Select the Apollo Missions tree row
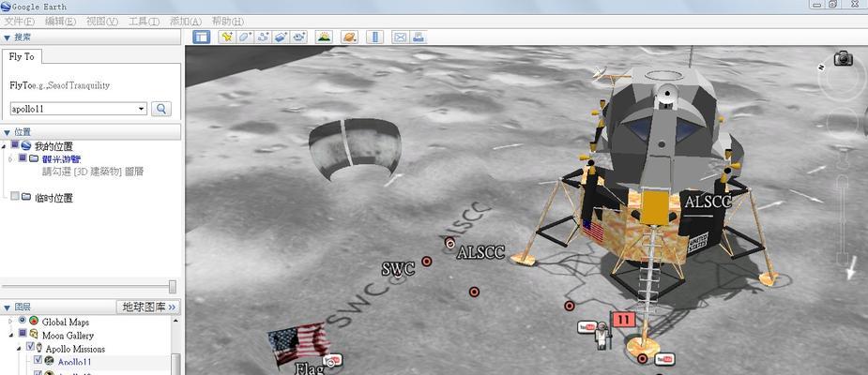Viewport: 868px width, 375px height. point(75,349)
